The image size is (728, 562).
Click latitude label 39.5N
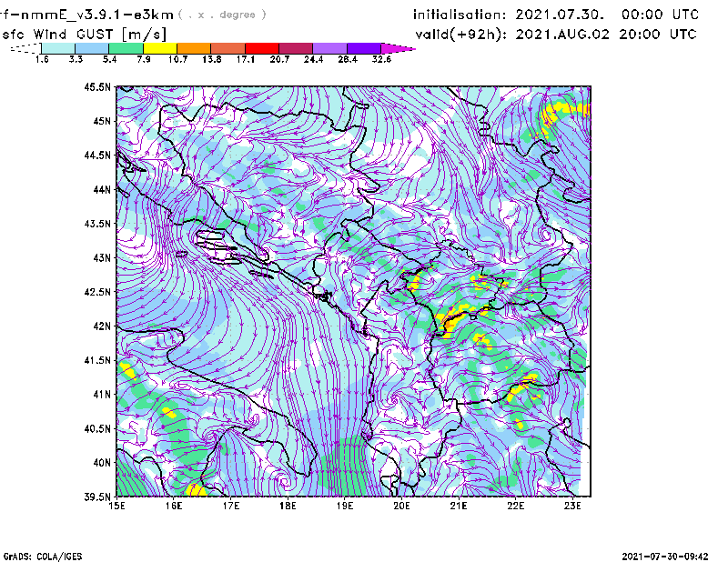point(97,497)
